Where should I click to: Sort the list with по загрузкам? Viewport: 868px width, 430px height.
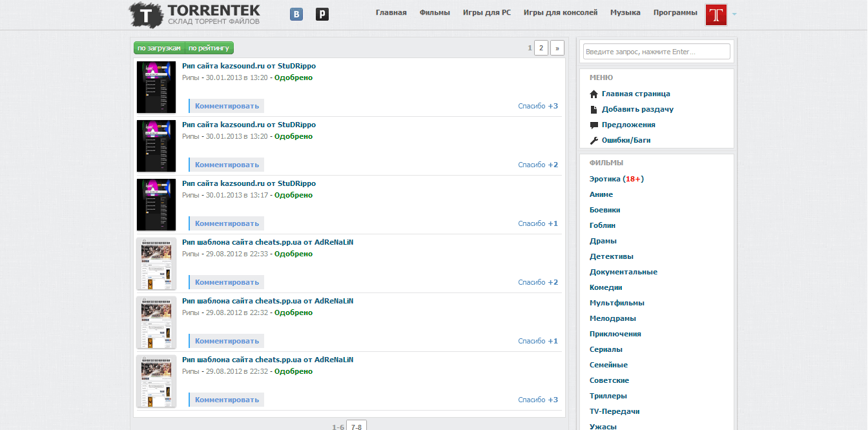point(159,48)
